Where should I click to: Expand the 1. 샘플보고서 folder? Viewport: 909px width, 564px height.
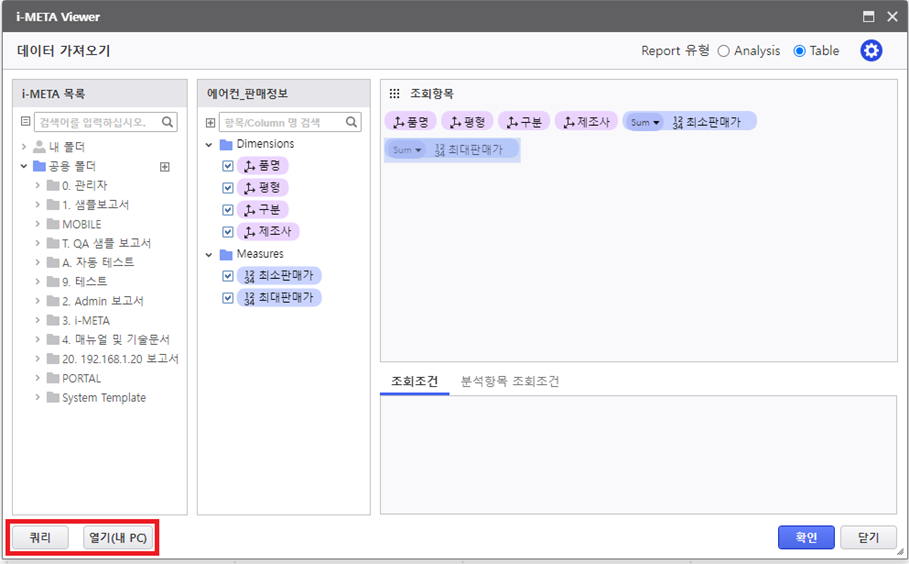point(38,205)
